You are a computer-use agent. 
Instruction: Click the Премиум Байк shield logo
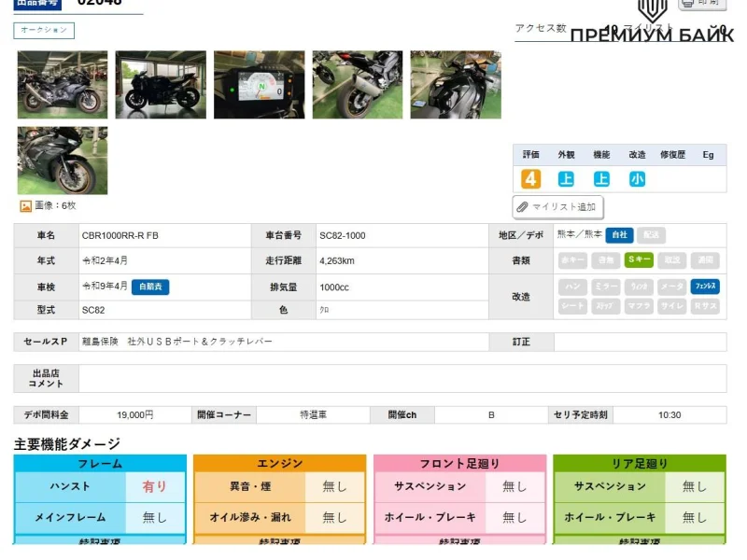(x=652, y=9)
